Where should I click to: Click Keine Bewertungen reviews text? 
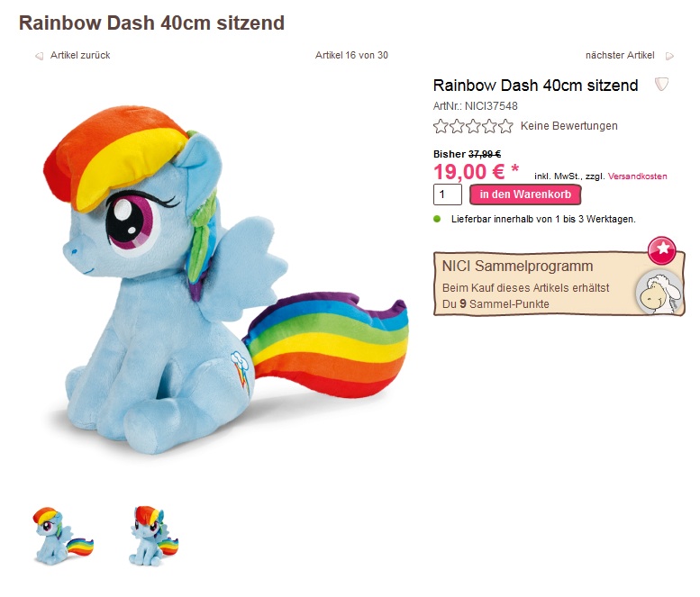tap(569, 126)
